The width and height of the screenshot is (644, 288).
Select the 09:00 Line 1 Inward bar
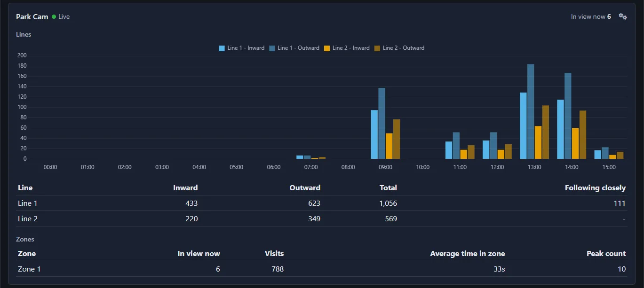(x=374, y=135)
